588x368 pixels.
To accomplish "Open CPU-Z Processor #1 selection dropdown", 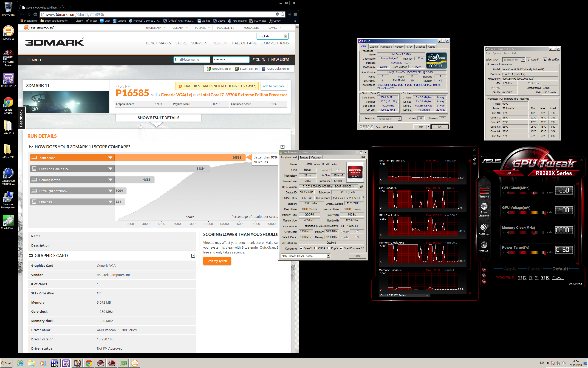I will click(389, 118).
